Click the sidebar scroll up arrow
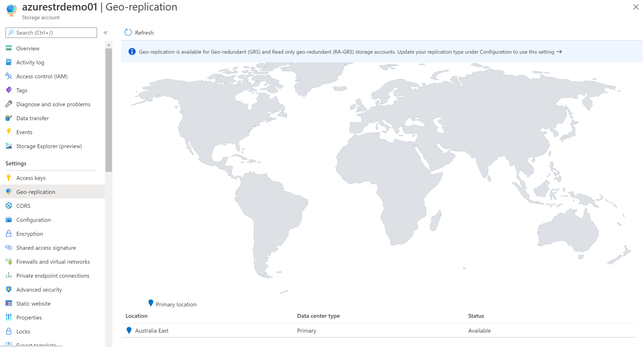The height and width of the screenshot is (347, 644). pyautogui.click(x=109, y=45)
